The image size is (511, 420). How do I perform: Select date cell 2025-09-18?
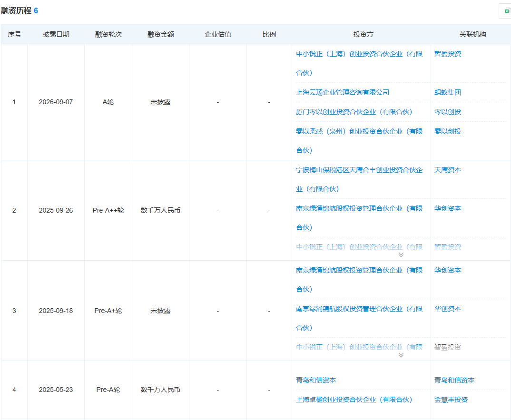click(56, 311)
